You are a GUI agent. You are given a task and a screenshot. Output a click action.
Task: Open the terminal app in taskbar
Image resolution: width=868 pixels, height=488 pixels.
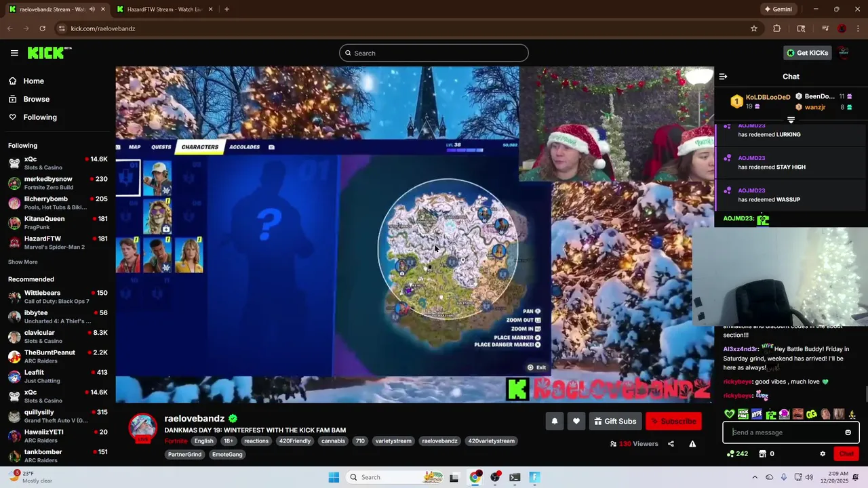coord(515,477)
